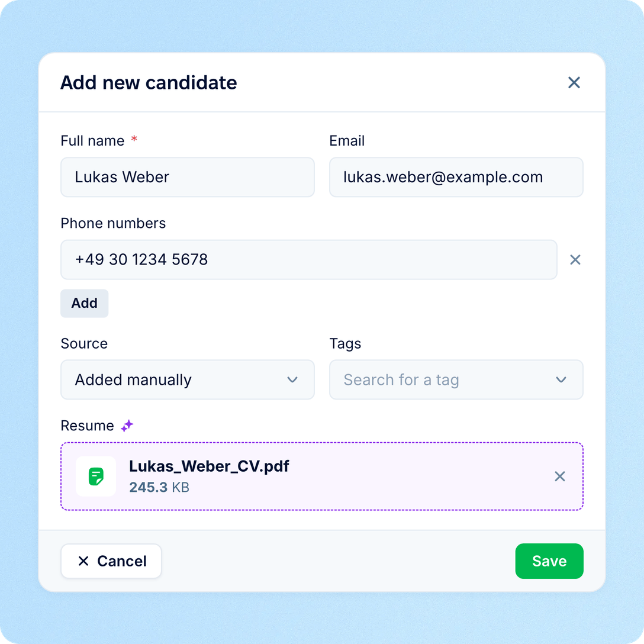Click the dashed resume upload area

click(x=322, y=476)
